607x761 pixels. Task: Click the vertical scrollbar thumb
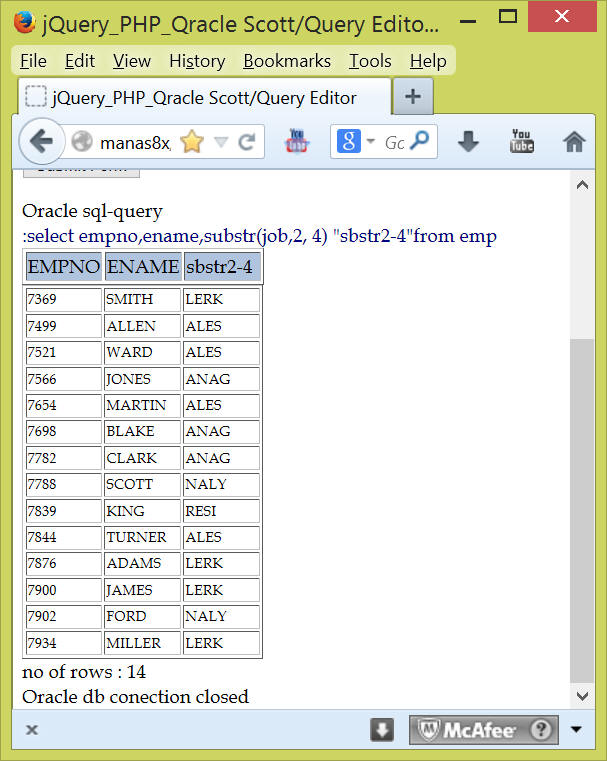click(x=582, y=511)
